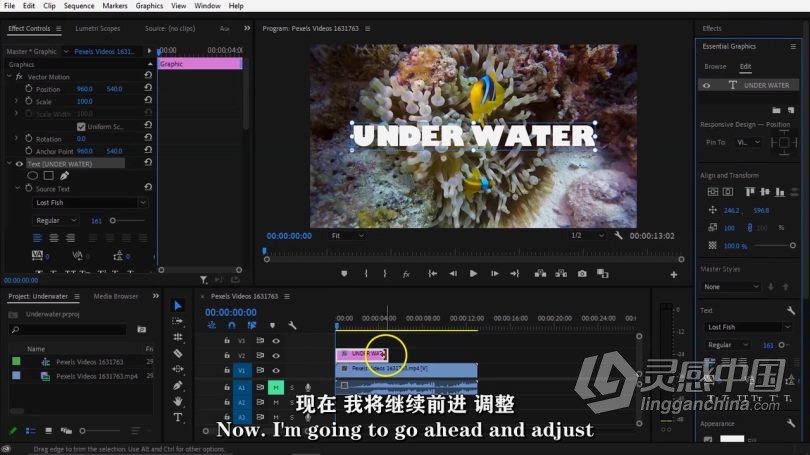Click Go to In point button
Screen dimensions: 810x455
pos(432,274)
